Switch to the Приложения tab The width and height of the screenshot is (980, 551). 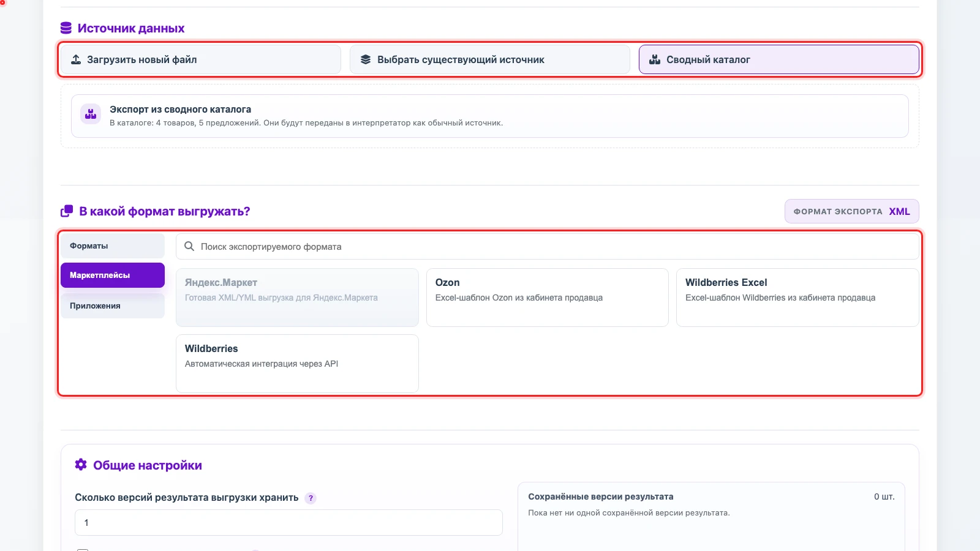113,305
